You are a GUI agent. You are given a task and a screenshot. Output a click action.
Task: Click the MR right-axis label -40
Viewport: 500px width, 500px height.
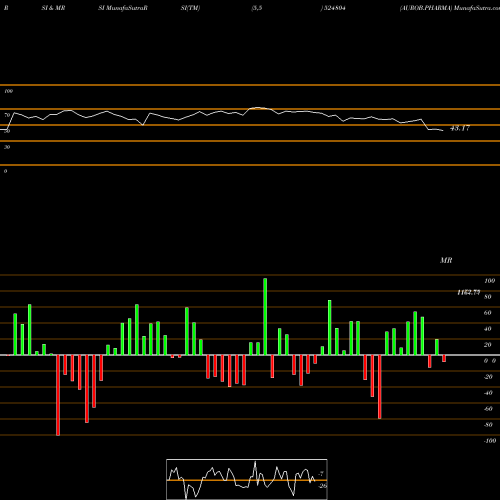tap(488, 393)
